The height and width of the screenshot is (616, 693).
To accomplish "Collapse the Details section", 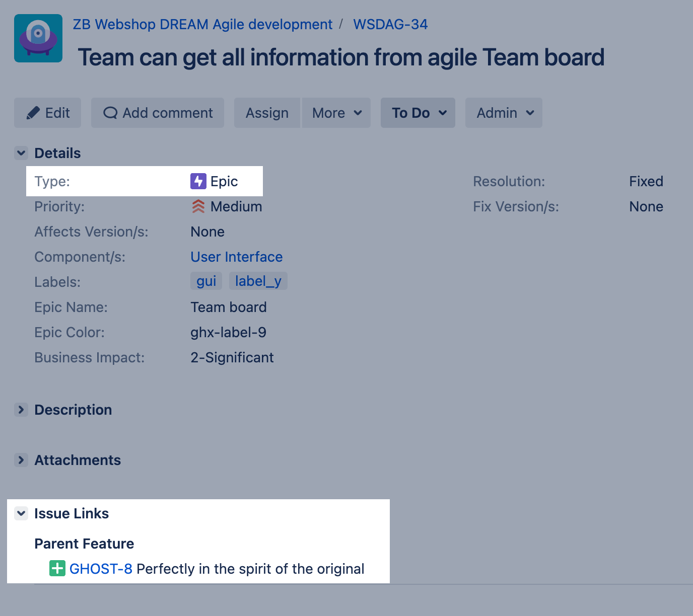I will pos(21,153).
